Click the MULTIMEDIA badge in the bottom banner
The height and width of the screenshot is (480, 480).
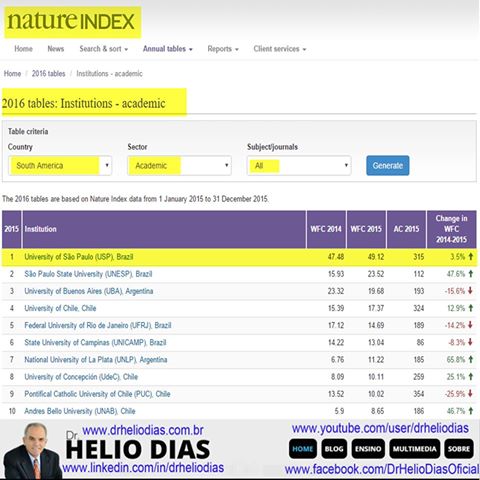414,449
